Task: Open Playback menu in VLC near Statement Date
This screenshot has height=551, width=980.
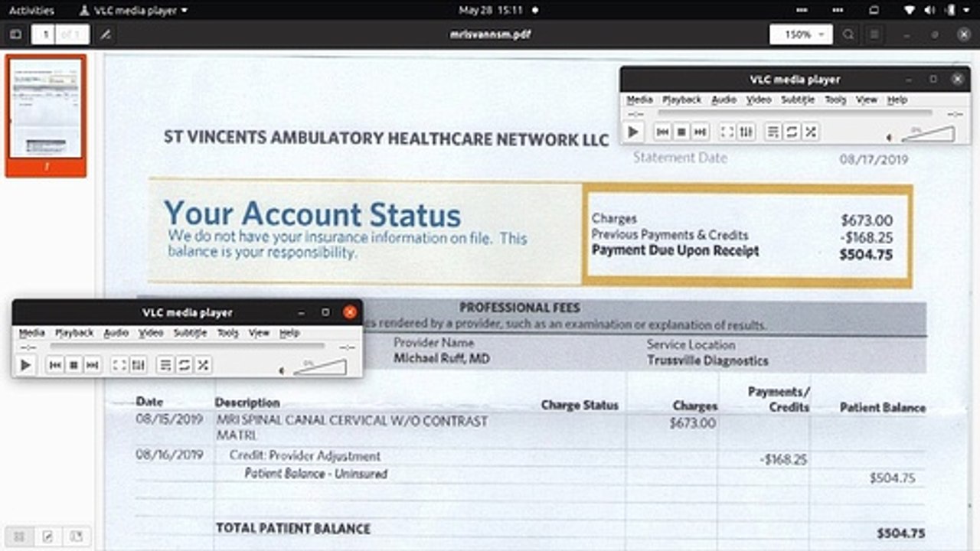Action: click(x=682, y=99)
